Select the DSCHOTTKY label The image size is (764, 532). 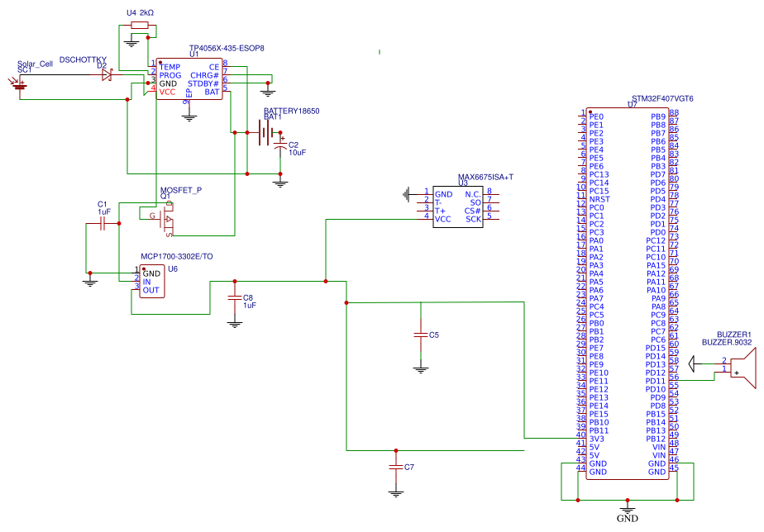[x=83, y=59]
